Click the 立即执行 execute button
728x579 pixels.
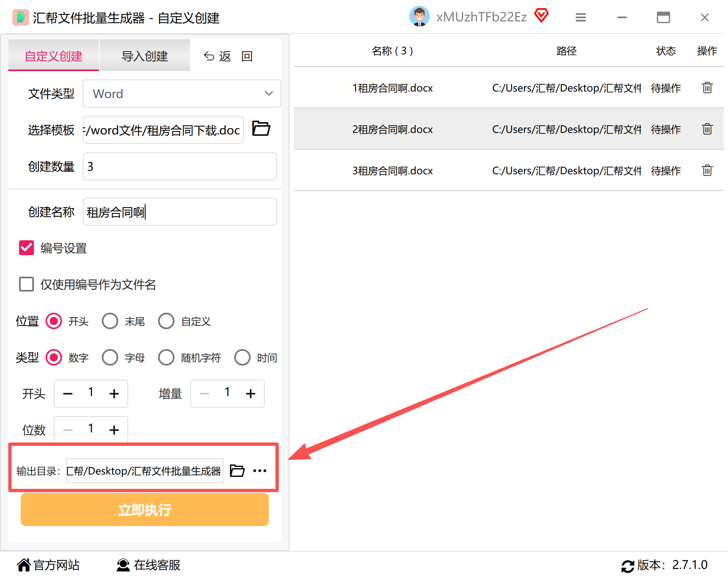145,510
